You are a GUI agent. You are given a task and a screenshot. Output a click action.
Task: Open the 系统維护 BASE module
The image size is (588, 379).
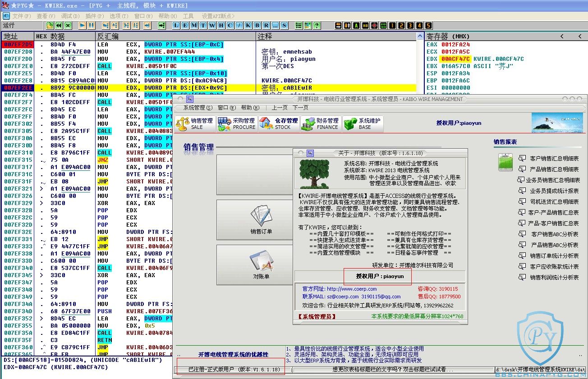(x=363, y=123)
